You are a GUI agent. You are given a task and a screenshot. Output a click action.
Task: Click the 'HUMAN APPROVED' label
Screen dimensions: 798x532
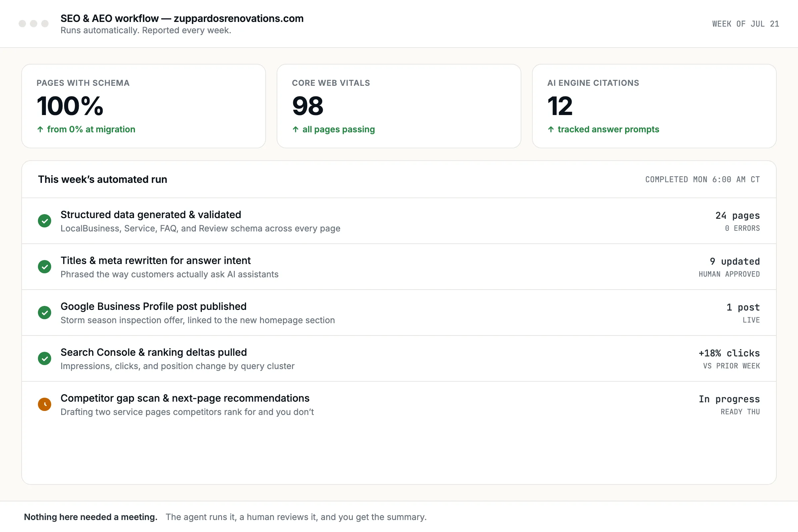pos(729,274)
